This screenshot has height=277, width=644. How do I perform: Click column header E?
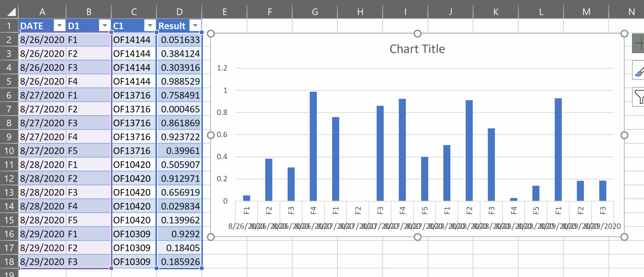pos(225,11)
